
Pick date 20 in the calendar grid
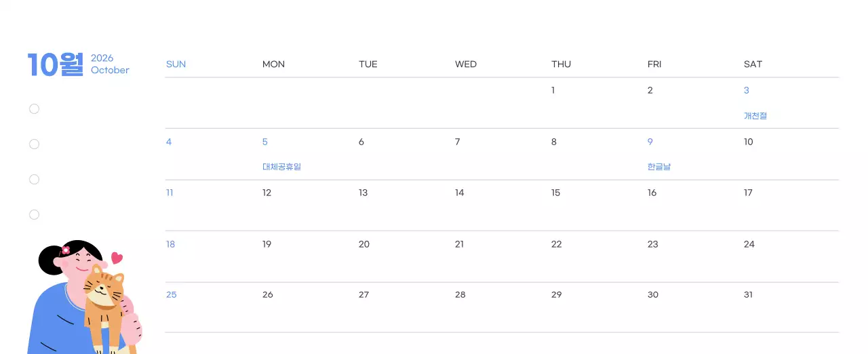364,244
